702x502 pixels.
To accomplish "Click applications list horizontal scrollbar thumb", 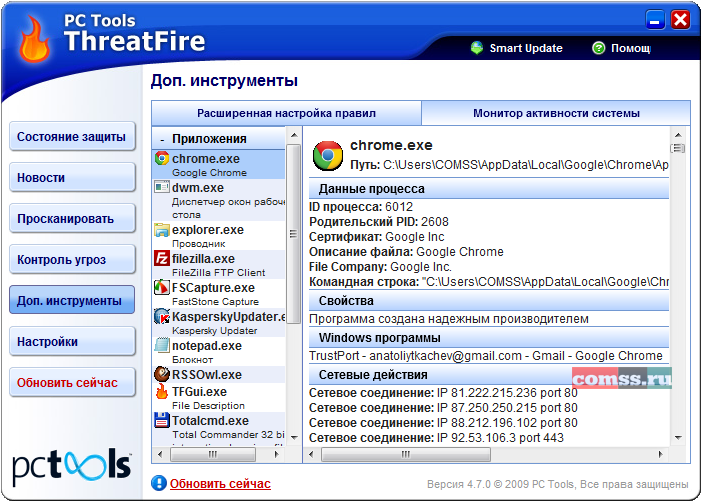I will point(213,455).
